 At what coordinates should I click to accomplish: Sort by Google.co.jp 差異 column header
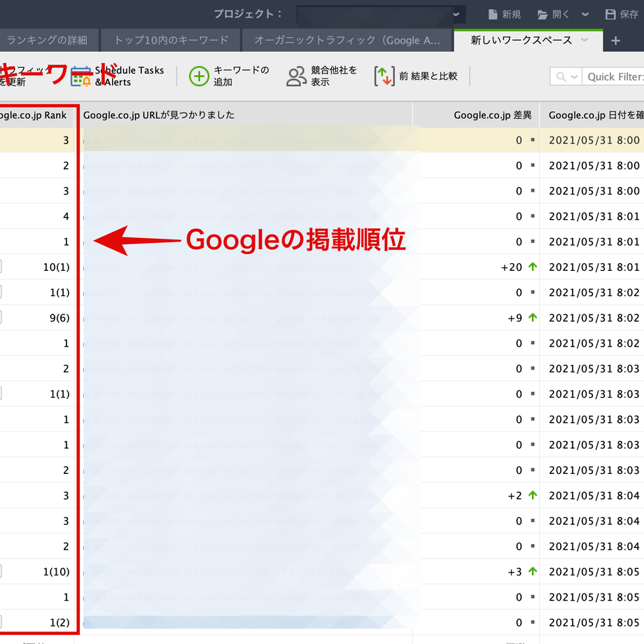click(x=476, y=115)
